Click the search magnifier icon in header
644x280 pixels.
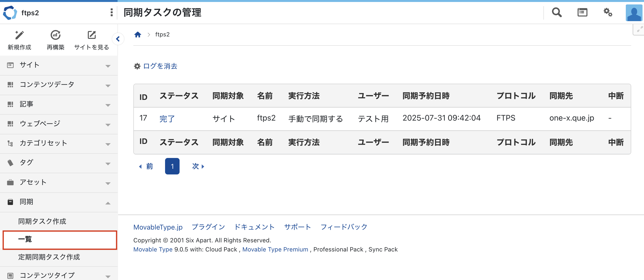pos(556,12)
